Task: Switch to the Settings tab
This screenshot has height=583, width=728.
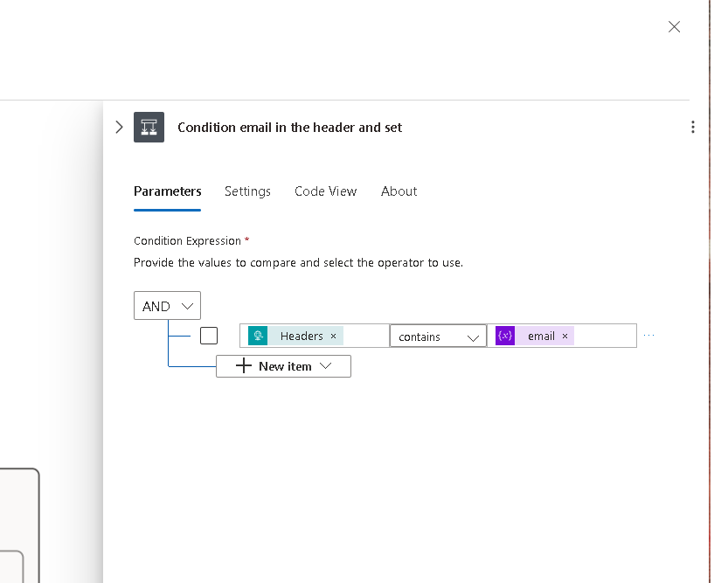Action: click(x=247, y=191)
